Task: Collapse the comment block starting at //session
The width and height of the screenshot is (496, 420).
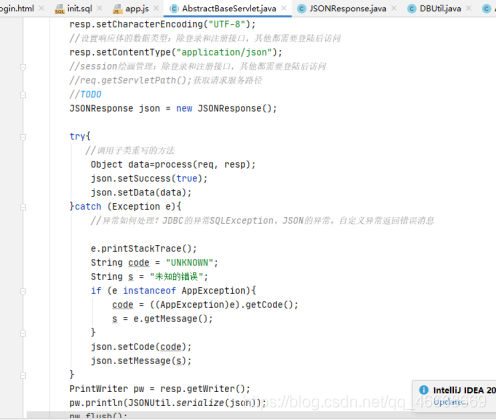Action: 23,67
